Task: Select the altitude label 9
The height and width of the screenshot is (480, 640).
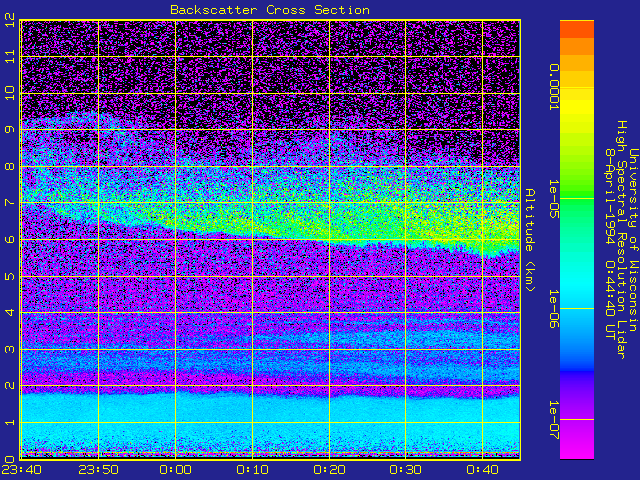Action: pyautogui.click(x=11, y=129)
